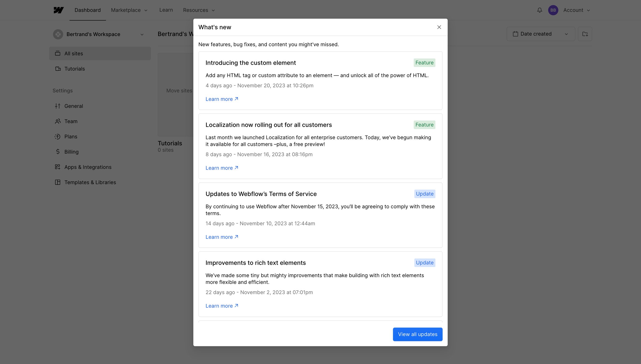Image resolution: width=641 pixels, height=364 pixels.
Task: Click the All sites folder icon
Action: [58, 53]
